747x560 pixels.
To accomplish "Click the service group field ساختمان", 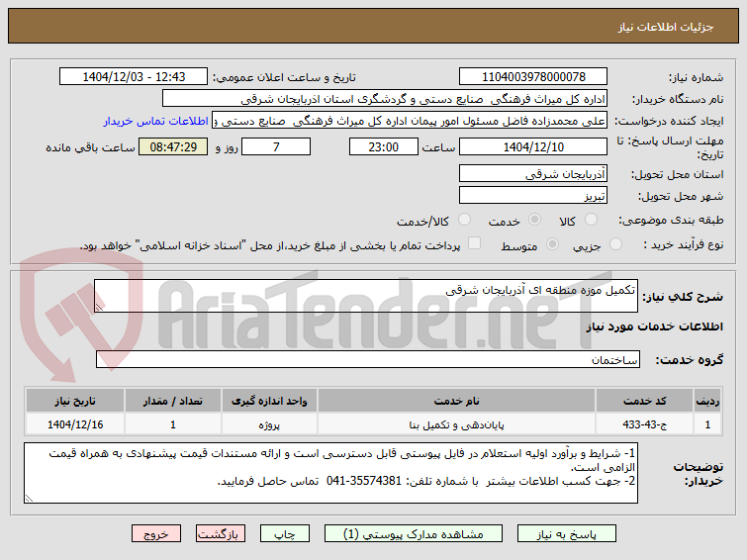I will click(368, 359).
